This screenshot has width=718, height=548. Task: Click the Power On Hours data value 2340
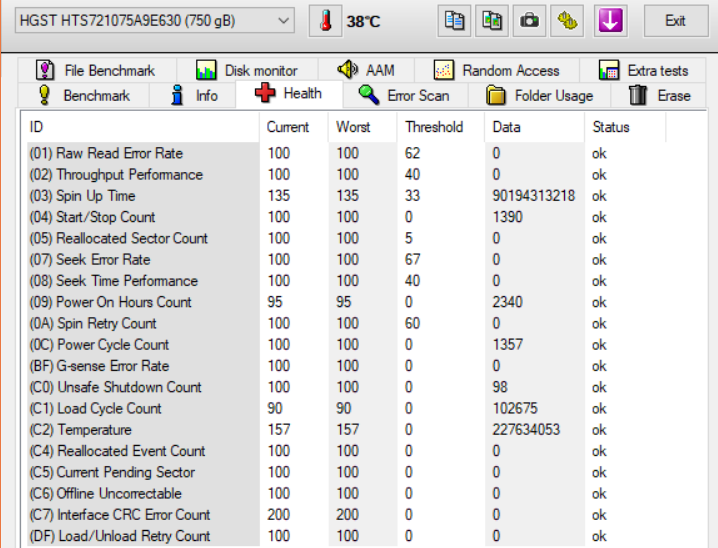(x=507, y=302)
